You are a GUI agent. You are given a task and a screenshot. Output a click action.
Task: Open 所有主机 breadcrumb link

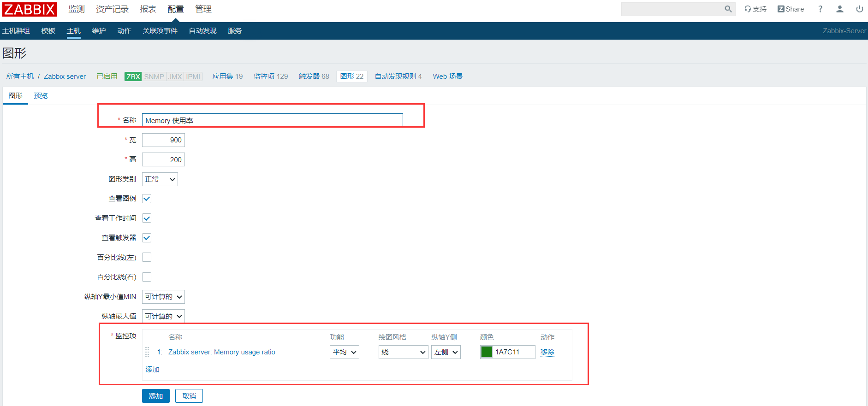click(20, 76)
